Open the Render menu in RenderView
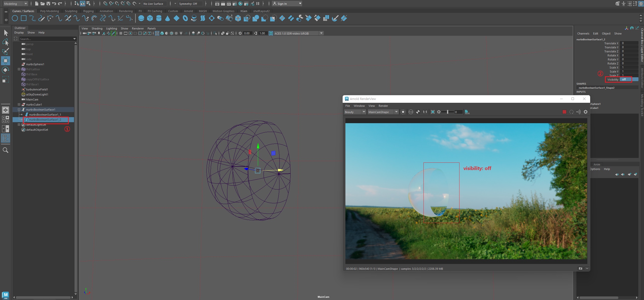The image size is (644, 300). click(x=383, y=106)
